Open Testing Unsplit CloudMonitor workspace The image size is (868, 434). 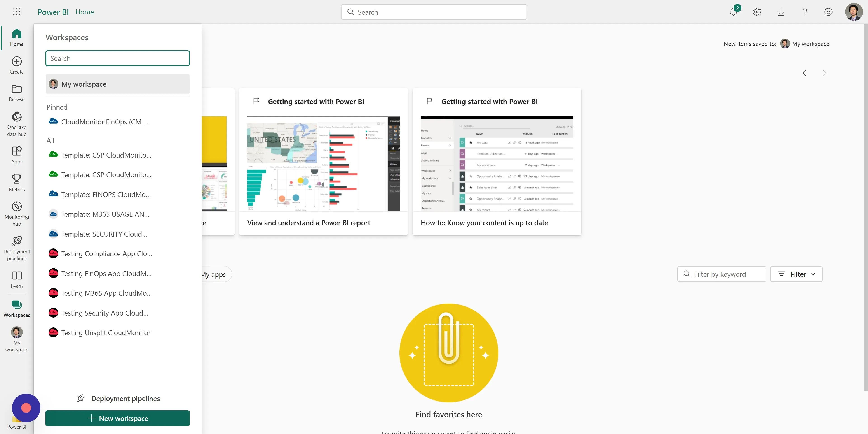[117, 333]
